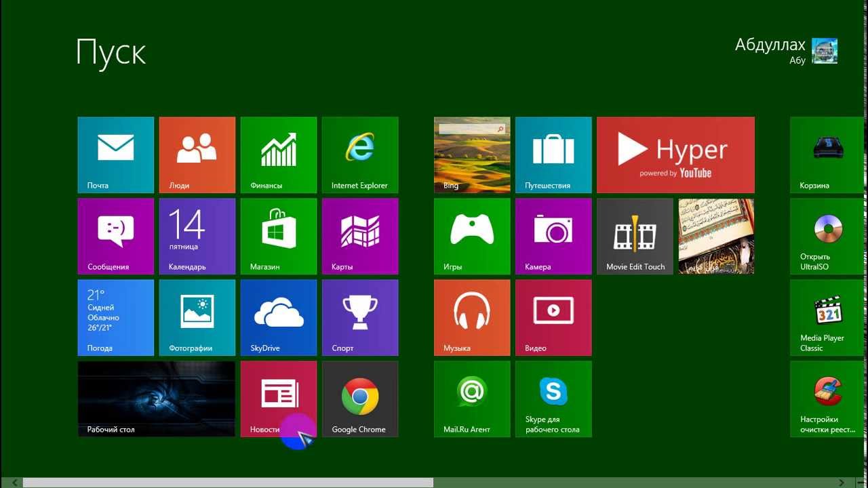Screen dimensions: 868x488
Task: Open the Карты maps tile
Action: 360,237
